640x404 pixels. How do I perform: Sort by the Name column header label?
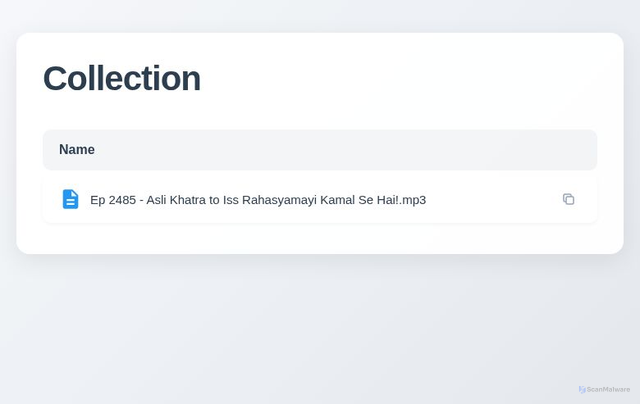[x=77, y=150]
